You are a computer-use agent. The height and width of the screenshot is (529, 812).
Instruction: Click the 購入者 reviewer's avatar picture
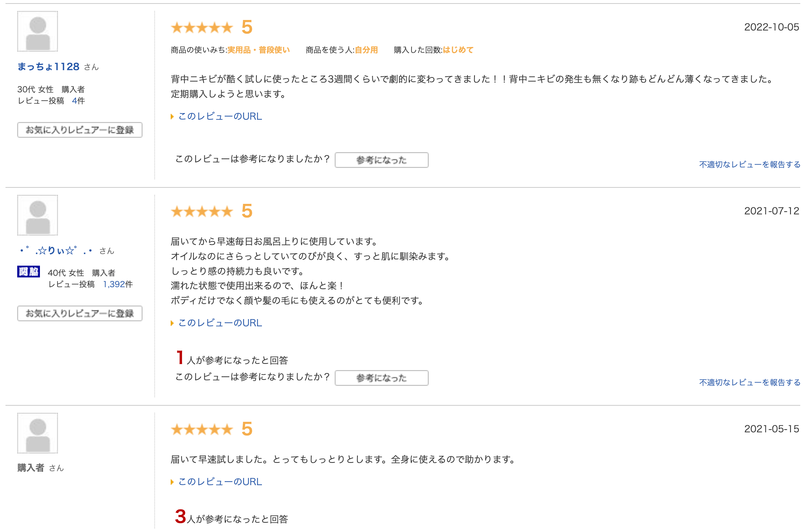38,433
